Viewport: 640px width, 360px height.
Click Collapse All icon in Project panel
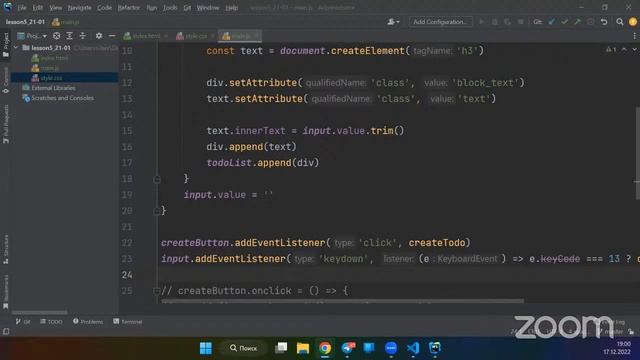pyautogui.click(x=83, y=36)
